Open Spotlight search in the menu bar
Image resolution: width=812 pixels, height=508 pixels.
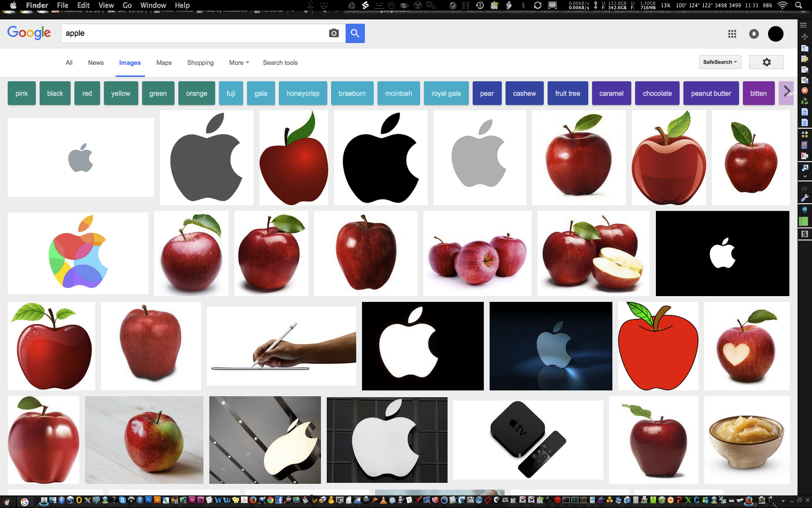[798, 5]
